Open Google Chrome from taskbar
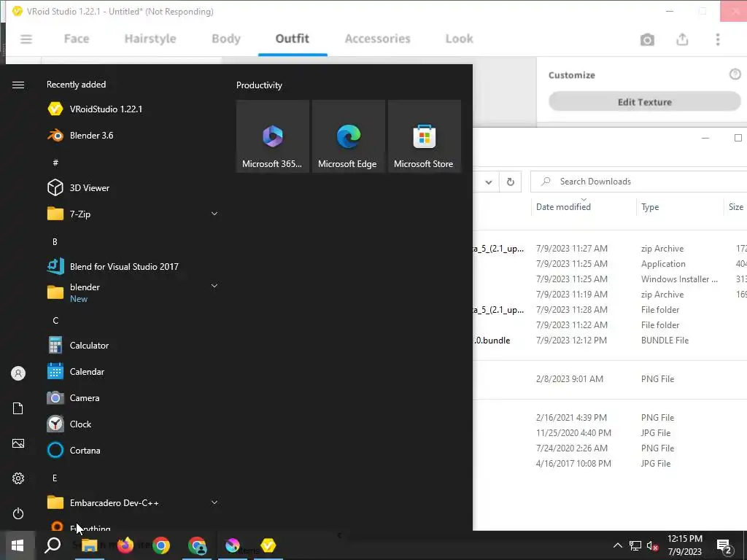The image size is (747, 560). 161,545
